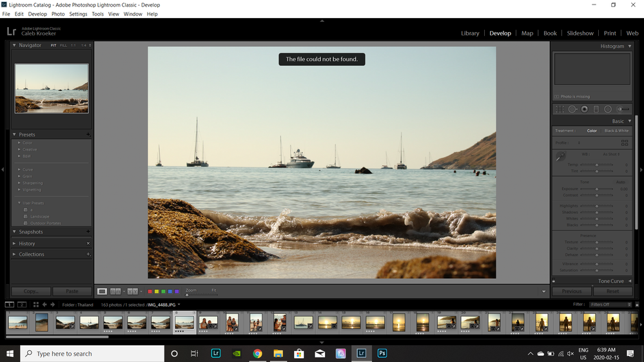Open the Photo menu
Viewport: 644px width, 362px height.
[x=58, y=14]
